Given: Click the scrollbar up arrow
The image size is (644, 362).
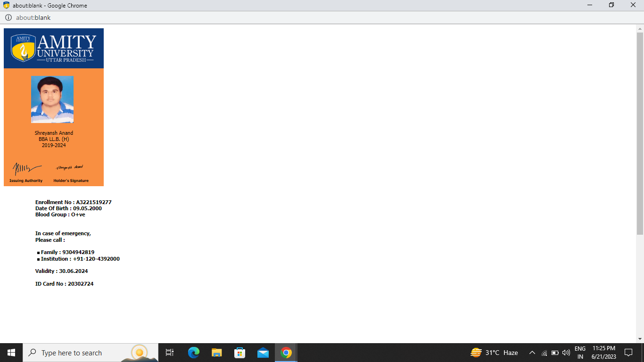Looking at the screenshot, I should coord(640,28).
